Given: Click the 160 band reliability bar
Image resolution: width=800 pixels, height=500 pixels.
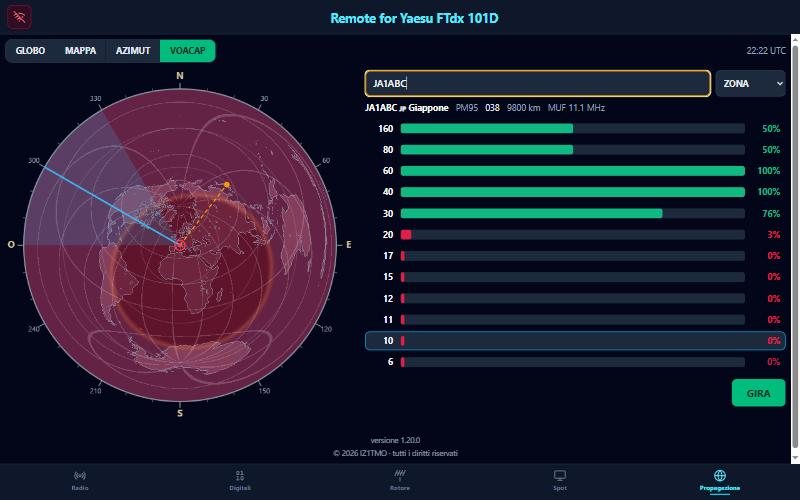Looking at the screenshot, I should tap(572, 129).
